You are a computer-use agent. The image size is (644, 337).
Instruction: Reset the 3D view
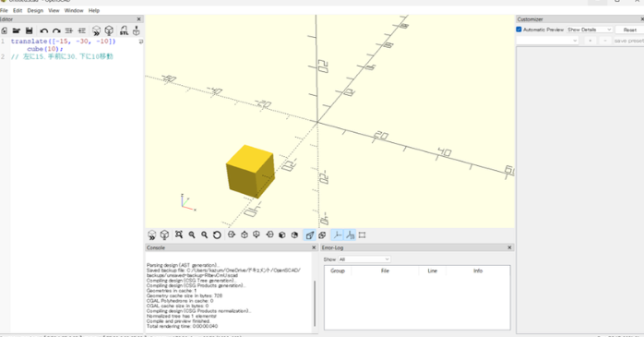click(217, 235)
